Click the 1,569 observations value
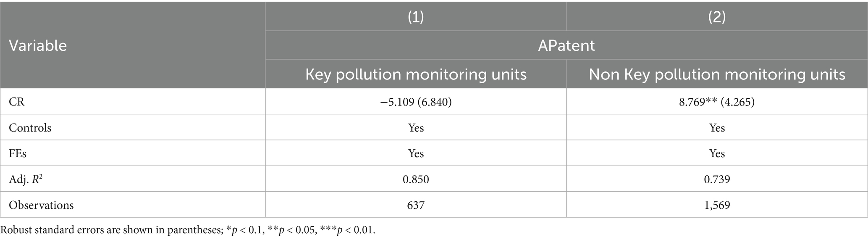The image size is (868, 240). tap(717, 205)
